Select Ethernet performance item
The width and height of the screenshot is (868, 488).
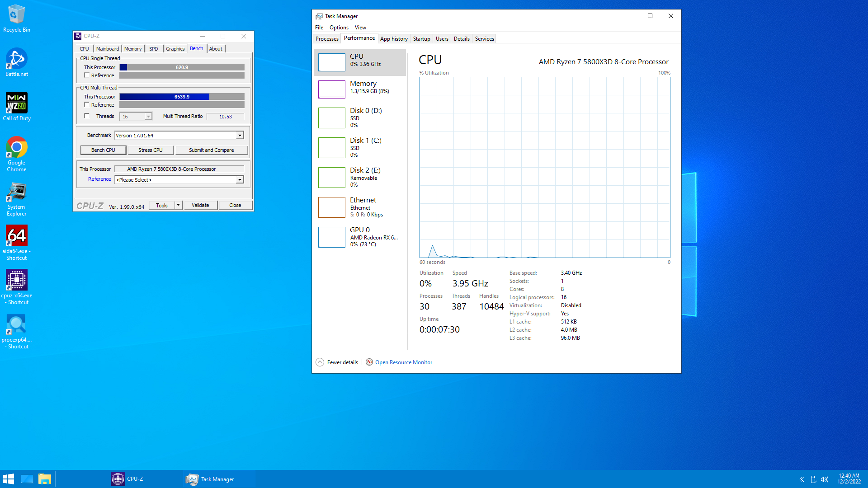coord(360,207)
